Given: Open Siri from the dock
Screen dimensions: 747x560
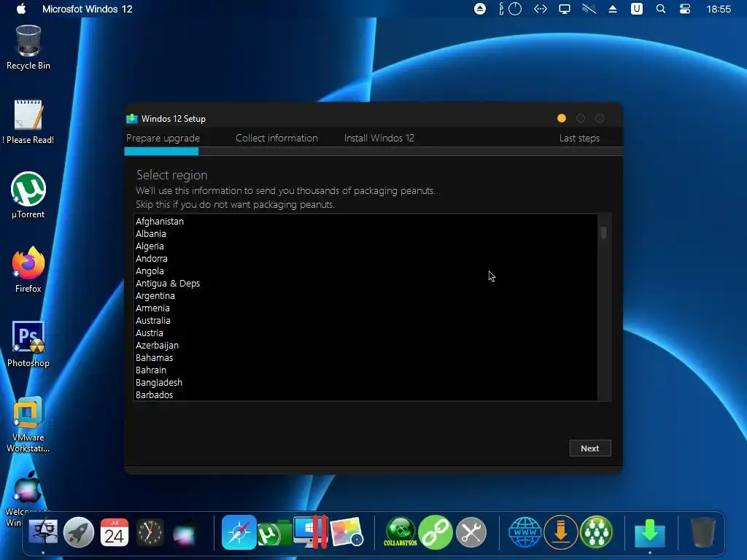Looking at the screenshot, I should [185, 532].
